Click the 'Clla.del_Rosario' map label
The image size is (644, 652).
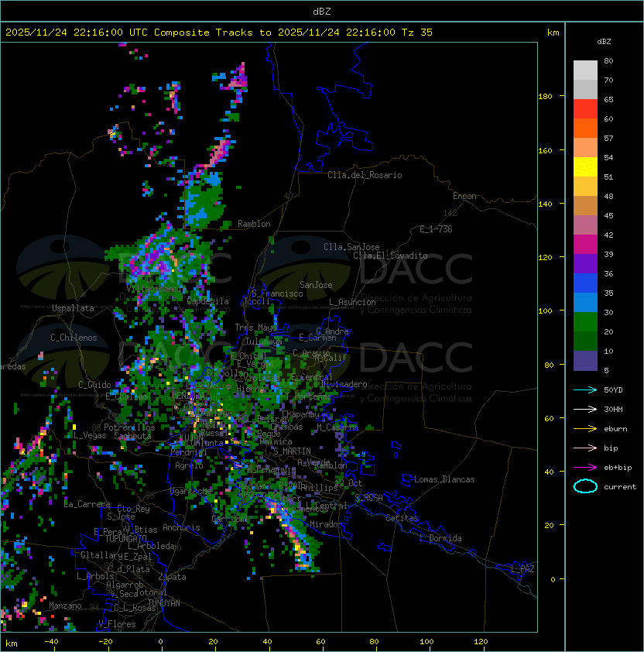point(365,175)
